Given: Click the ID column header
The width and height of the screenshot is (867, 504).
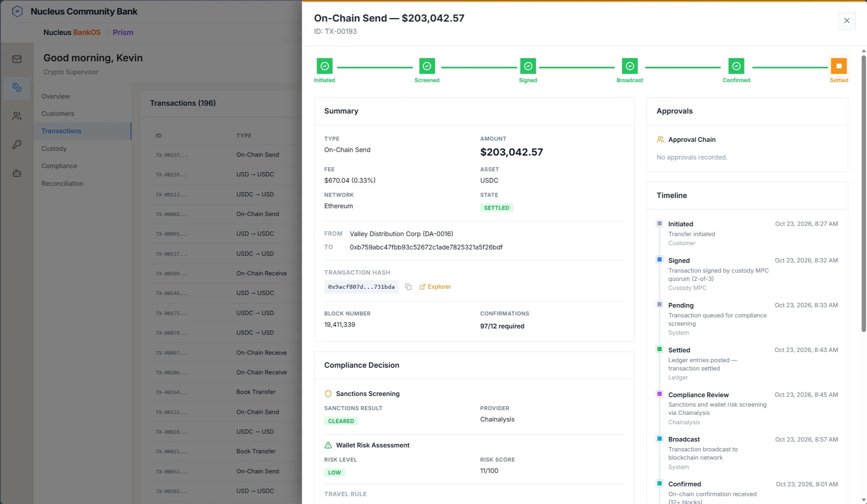Looking at the screenshot, I should (158, 136).
